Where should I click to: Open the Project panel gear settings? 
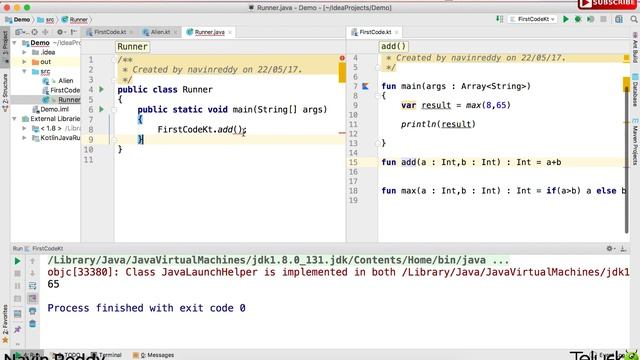60,32
